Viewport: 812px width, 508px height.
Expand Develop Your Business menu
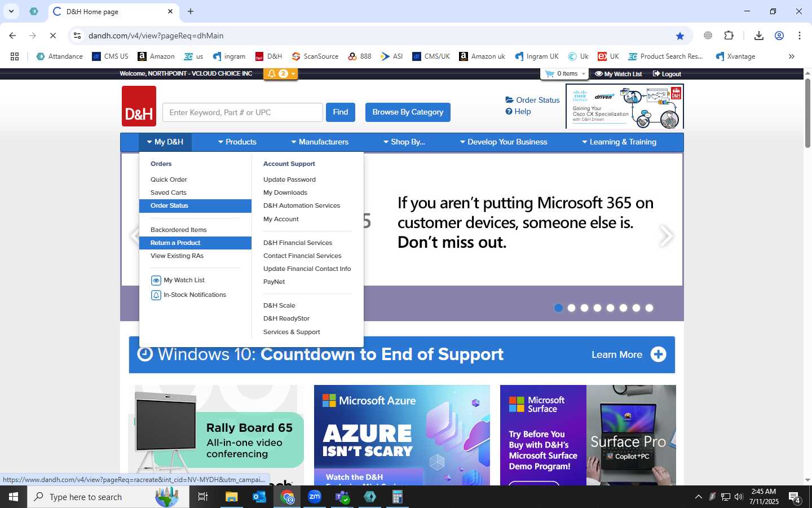pos(504,142)
